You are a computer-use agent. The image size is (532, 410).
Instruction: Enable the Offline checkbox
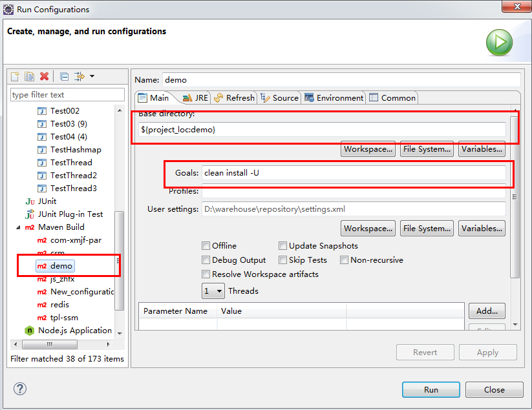(x=206, y=245)
